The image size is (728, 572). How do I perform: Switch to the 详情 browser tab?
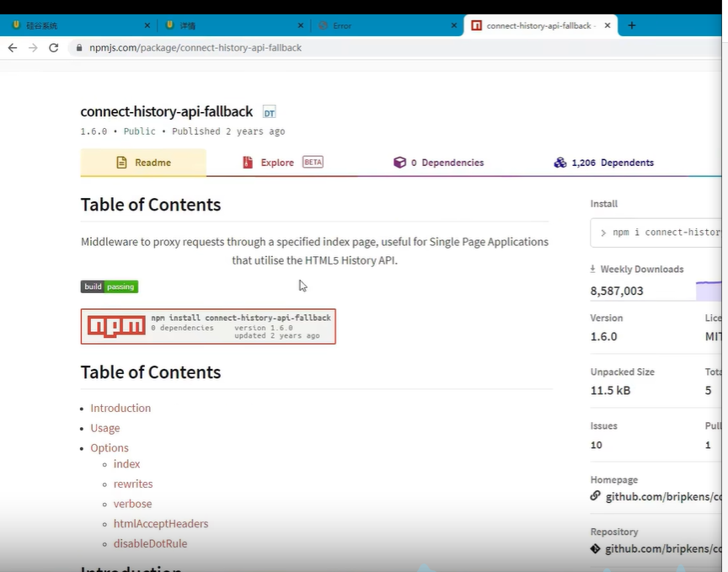coord(231,25)
